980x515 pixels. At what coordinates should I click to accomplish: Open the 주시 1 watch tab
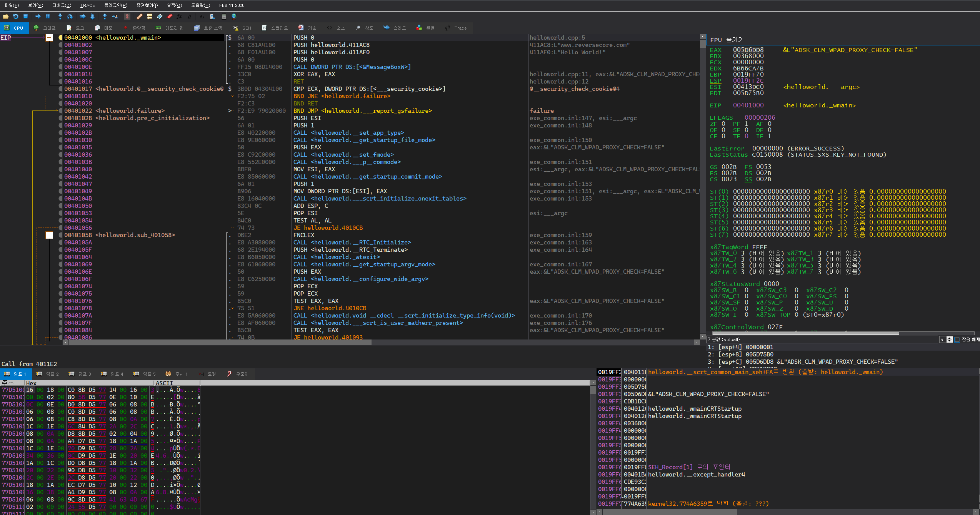[177, 374]
